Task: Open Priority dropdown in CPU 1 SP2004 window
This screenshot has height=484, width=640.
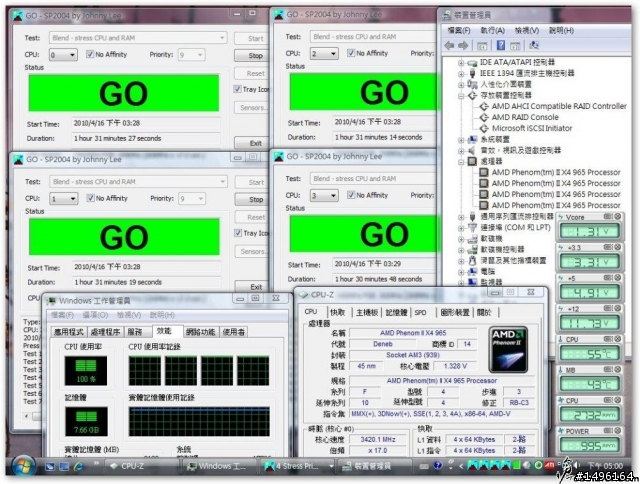Action: [x=191, y=199]
